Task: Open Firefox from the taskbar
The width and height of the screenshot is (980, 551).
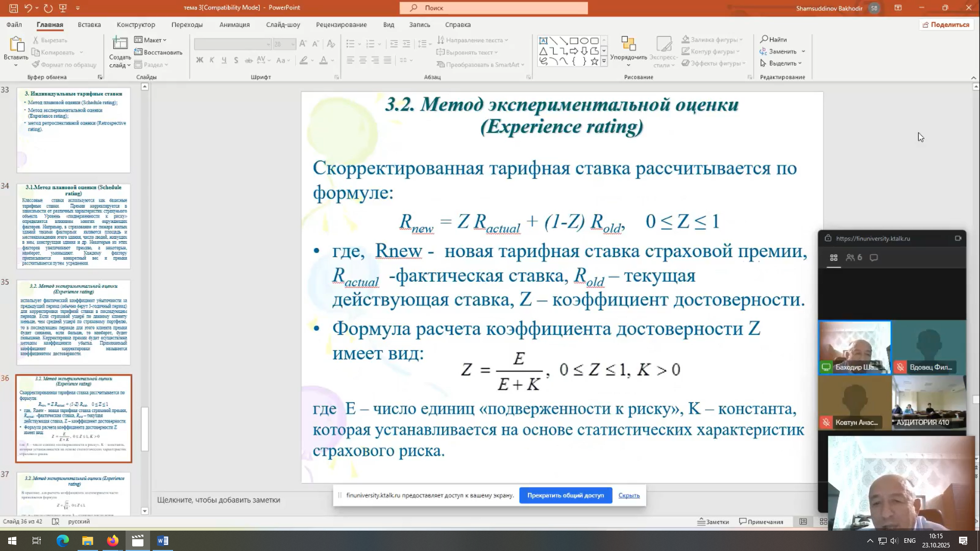Action: point(112,541)
